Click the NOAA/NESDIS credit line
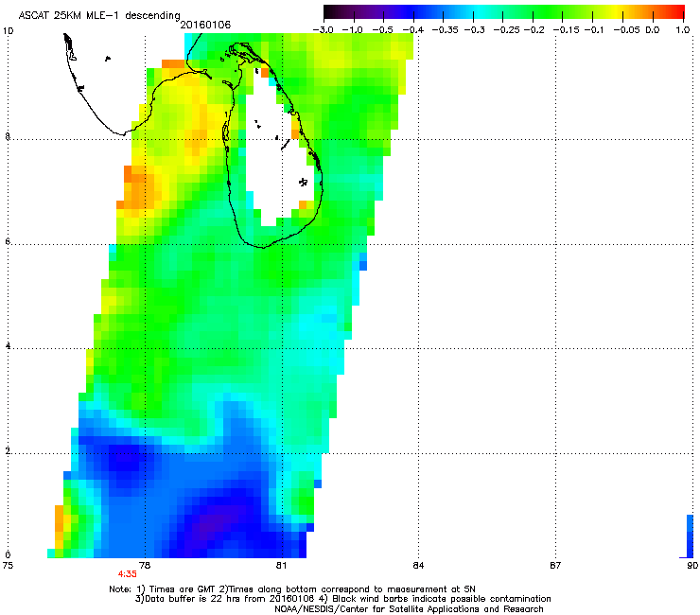Viewport: 700px width, 615px height. (x=409, y=608)
